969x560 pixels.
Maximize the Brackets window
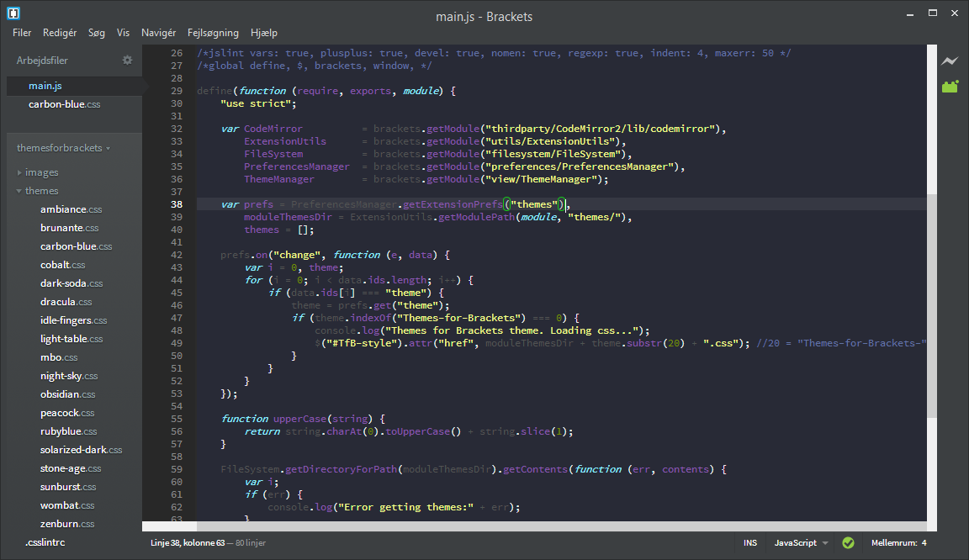(x=932, y=14)
